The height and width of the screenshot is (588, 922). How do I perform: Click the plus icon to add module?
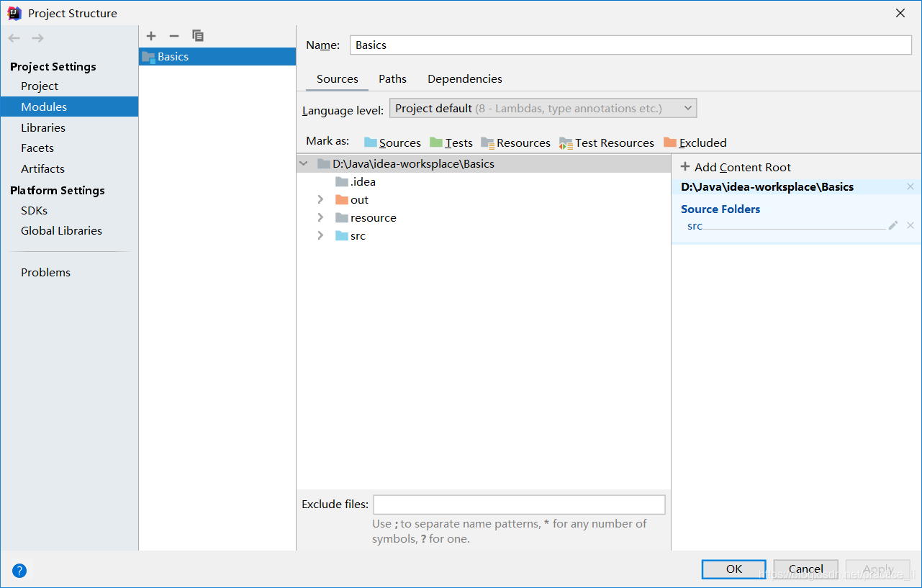pyautogui.click(x=151, y=36)
